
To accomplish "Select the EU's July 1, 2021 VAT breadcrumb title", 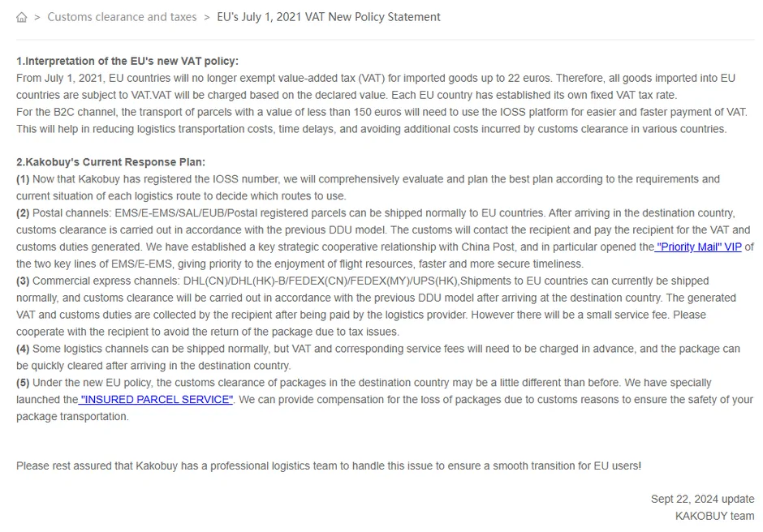I will 329,17.
